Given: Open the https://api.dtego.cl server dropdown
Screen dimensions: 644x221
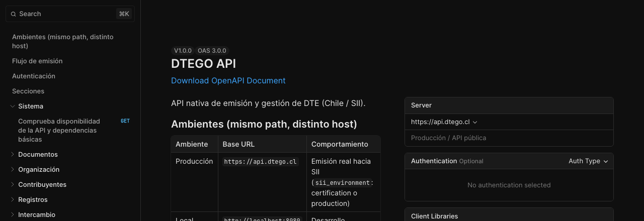Looking at the screenshot, I should (444, 122).
